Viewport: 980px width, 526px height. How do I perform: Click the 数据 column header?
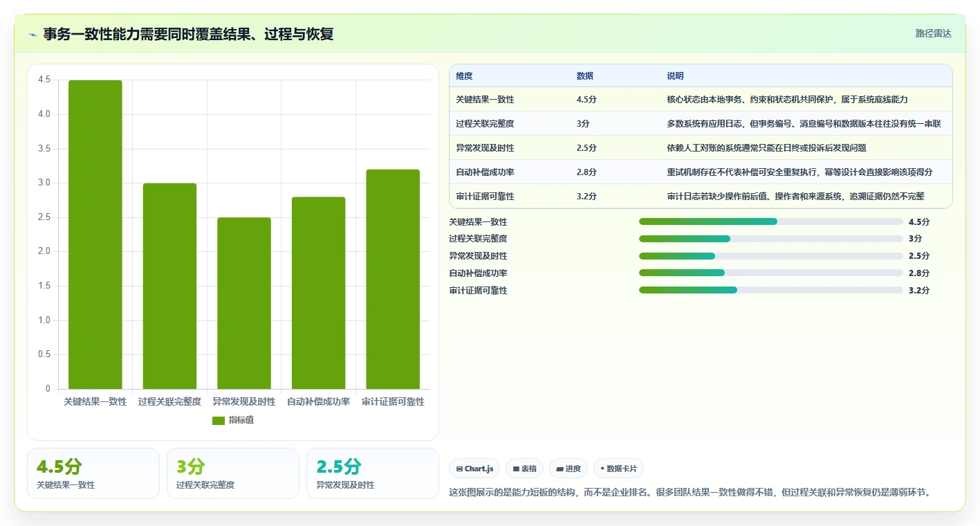585,76
